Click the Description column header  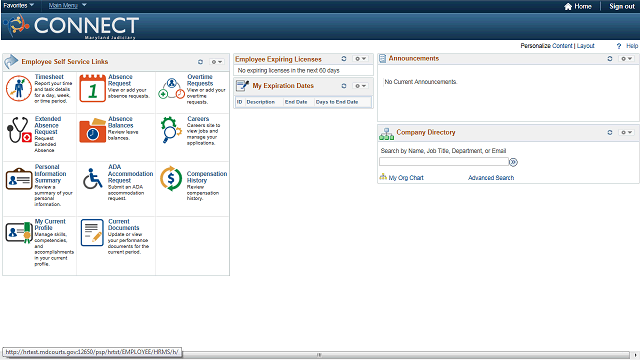(260, 102)
